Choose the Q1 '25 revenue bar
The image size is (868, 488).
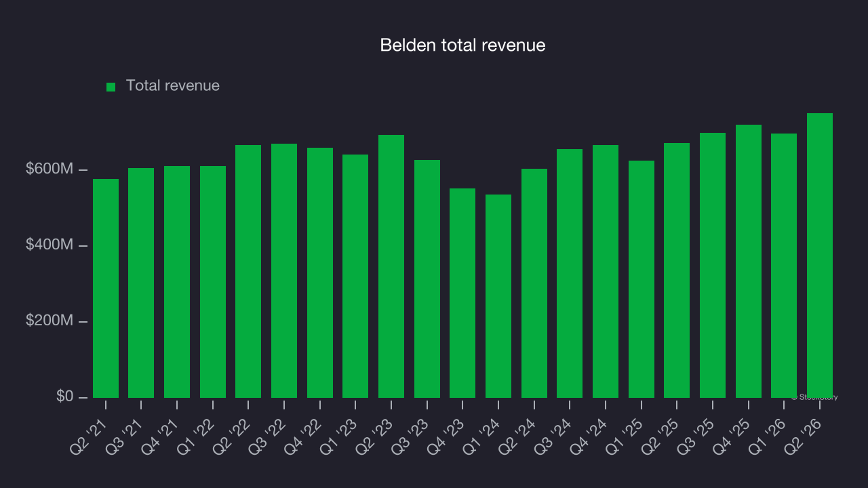(x=642, y=279)
